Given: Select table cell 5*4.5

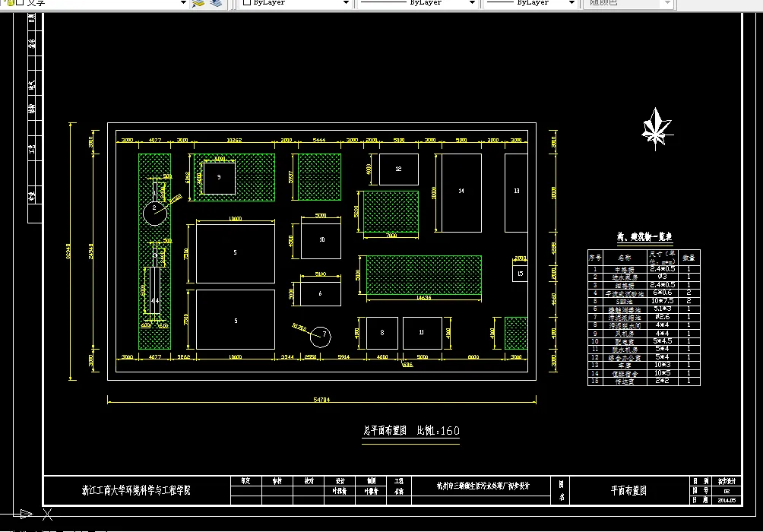Looking at the screenshot, I should (662, 341).
